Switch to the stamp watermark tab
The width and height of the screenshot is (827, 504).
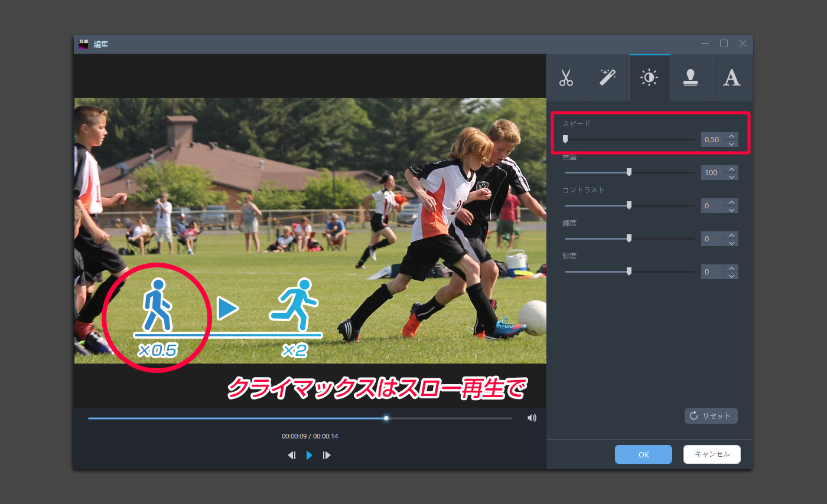(x=691, y=78)
